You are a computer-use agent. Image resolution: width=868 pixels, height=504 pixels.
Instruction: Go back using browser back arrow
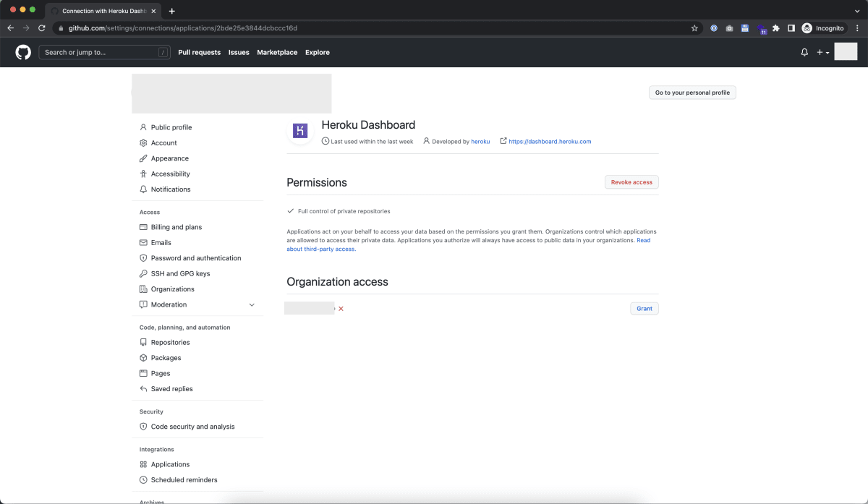10,28
